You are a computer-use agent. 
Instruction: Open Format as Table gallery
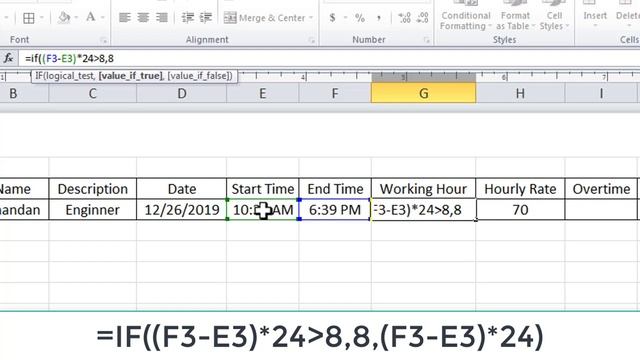[x=515, y=16]
